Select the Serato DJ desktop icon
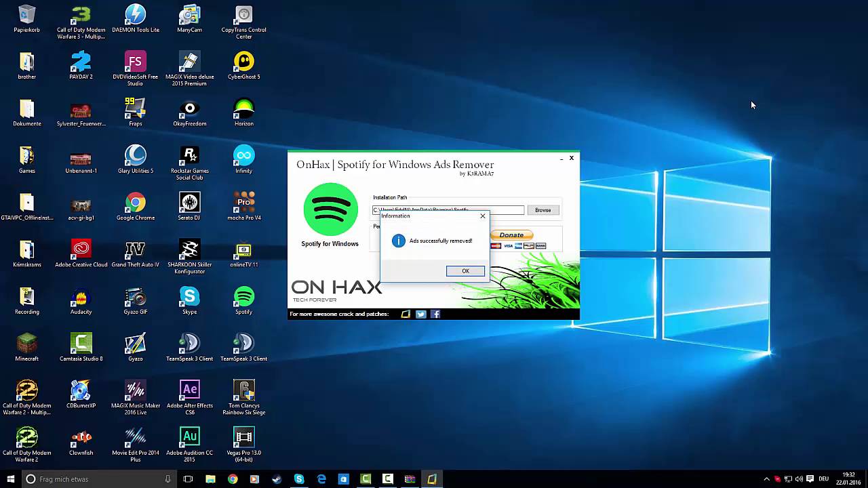Image resolution: width=868 pixels, height=488 pixels. (x=190, y=207)
